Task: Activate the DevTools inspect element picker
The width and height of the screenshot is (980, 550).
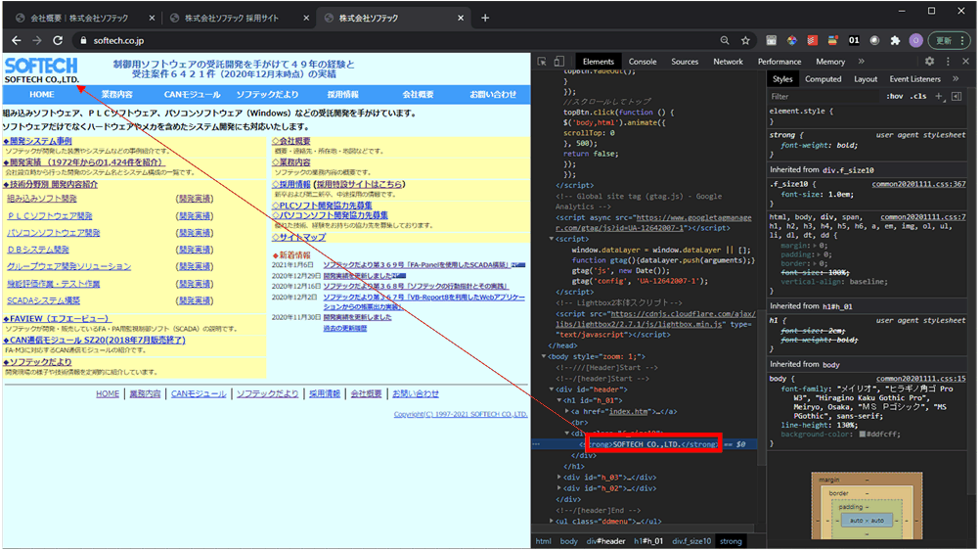Action: point(542,62)
